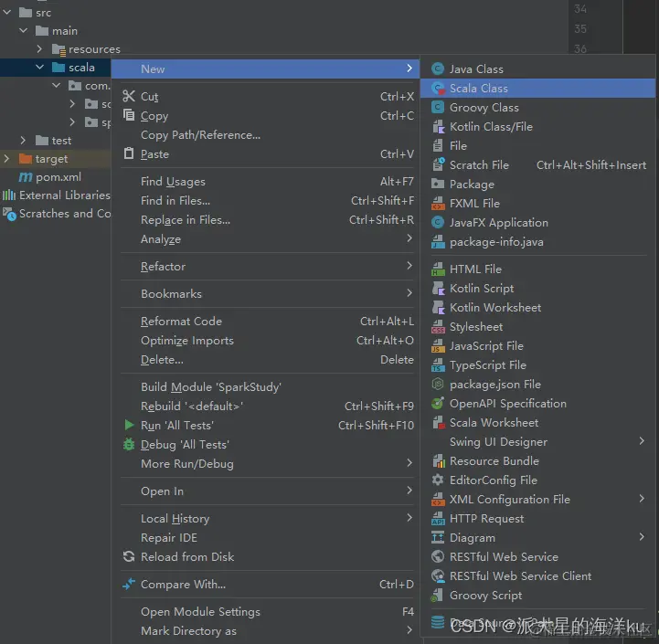Click the OpenAPI Specification icon
This screenshot has height=644, width=659.
click(x=438, y=403)
